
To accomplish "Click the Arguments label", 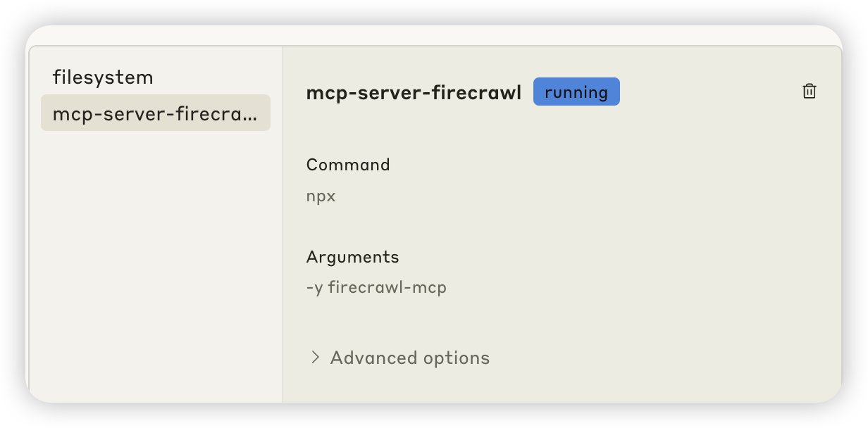I will tap(353, 257).
